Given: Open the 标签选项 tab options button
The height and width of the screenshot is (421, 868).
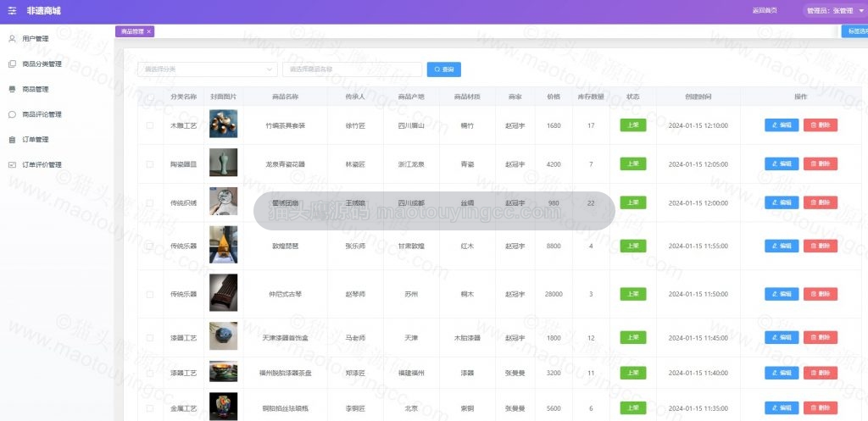Looking at the screenshot, I should click(x=854, y=31).
